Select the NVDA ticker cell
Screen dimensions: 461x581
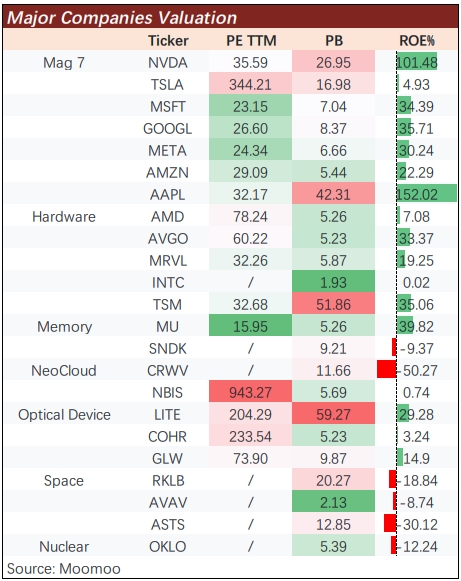click(168, 62)
